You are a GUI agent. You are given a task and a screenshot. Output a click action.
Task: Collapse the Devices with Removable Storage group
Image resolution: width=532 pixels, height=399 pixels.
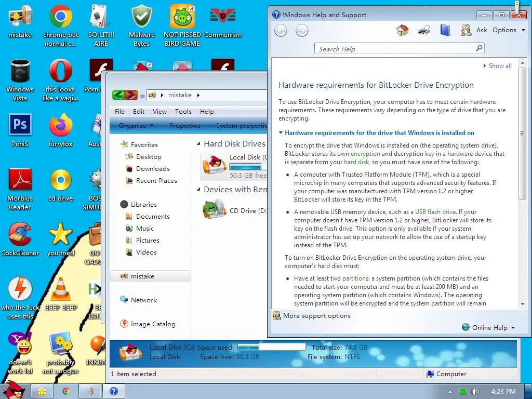[x=199, y=189]
